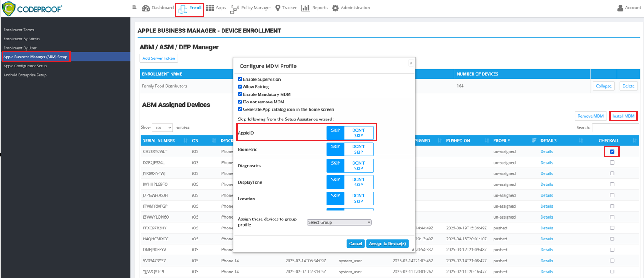
Task: Toggle Generate App catalog icon checkbox
Action: (240, 109)
